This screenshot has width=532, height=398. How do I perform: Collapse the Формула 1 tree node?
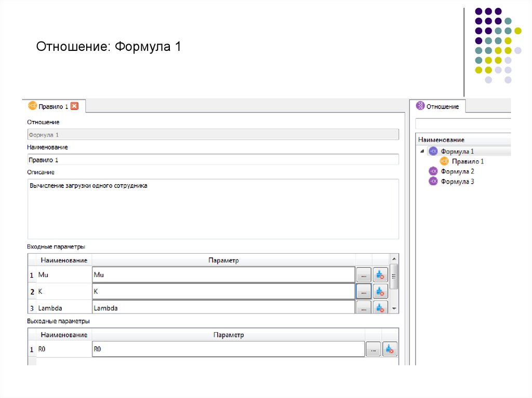coord(421,152)
